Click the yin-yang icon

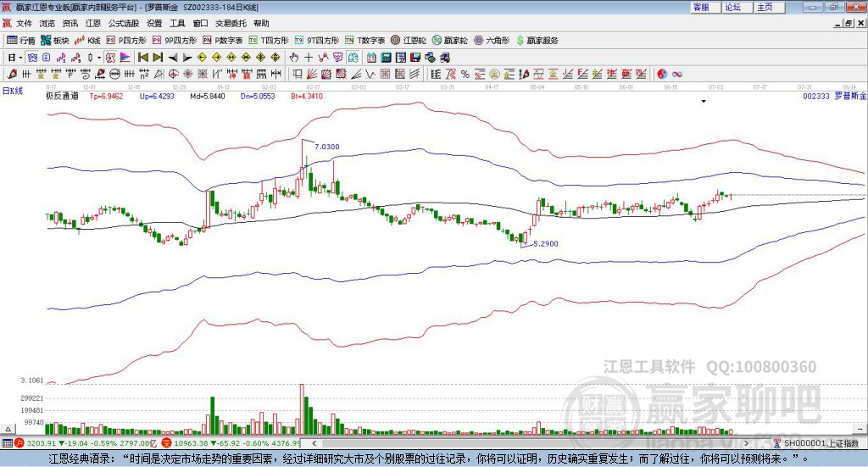[662, 74]
